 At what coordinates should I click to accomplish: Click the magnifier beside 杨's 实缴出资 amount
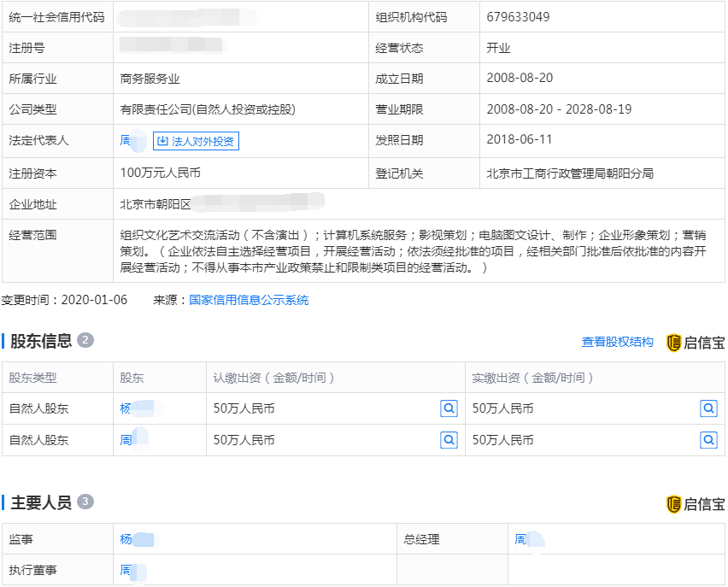click(707, 408)
